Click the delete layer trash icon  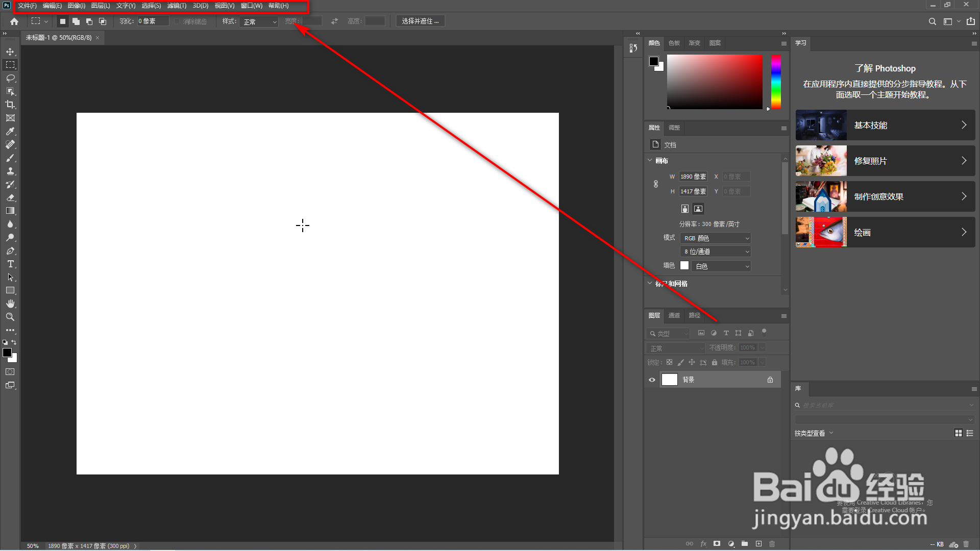tap(772, 544)
